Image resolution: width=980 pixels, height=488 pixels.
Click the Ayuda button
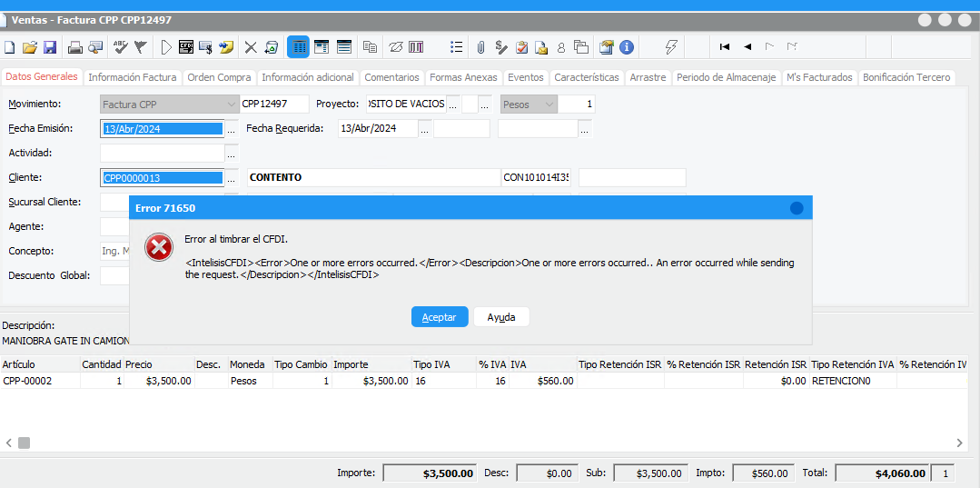click(x=501, y=317)
